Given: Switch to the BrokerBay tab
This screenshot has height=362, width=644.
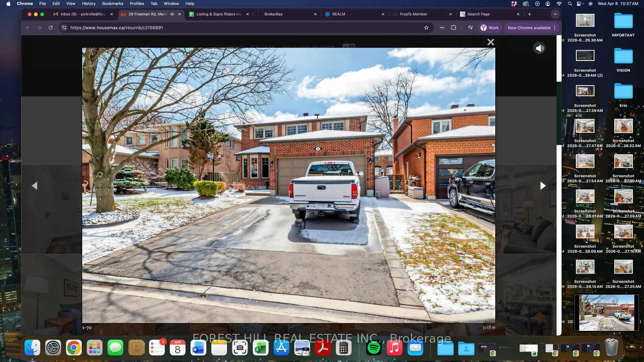Looking at the screenshot, I should point(273,14).
